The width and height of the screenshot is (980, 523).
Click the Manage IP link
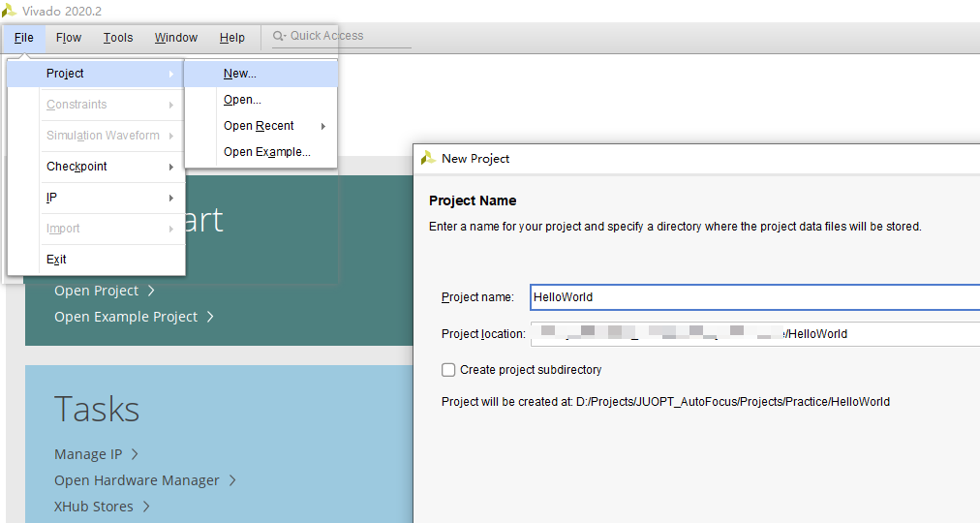(88, 454)
